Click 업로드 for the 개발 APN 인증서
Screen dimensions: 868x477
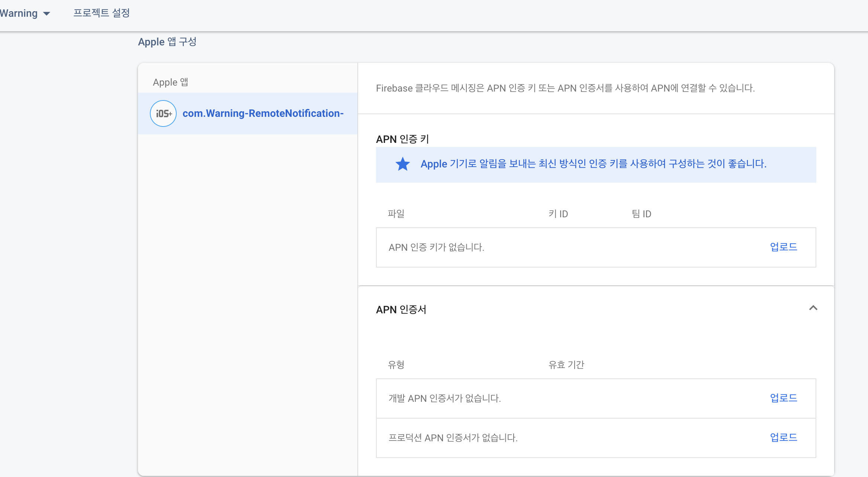point(783,398)
